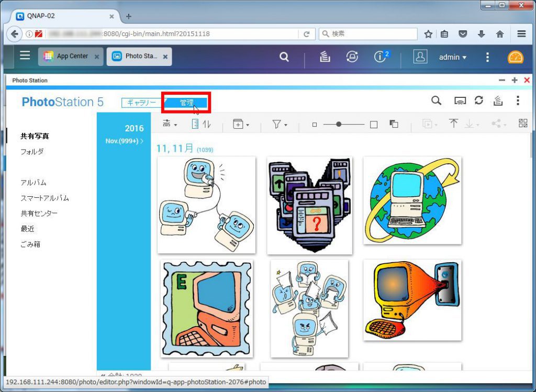Open thumbnail of computers holding papers
This screenshot has height=392, width=536.
tap(309, 309)
